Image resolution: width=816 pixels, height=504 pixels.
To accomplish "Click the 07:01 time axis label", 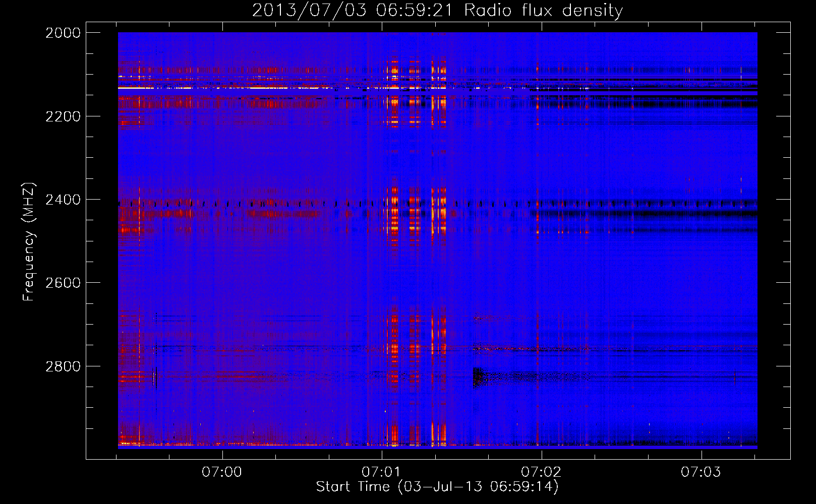I will [x=382, y=472].
